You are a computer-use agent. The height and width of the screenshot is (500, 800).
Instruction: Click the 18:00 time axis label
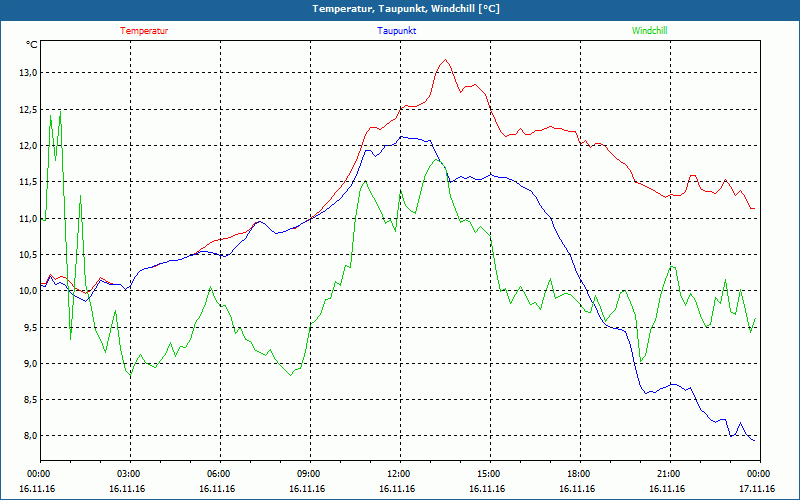578,474
